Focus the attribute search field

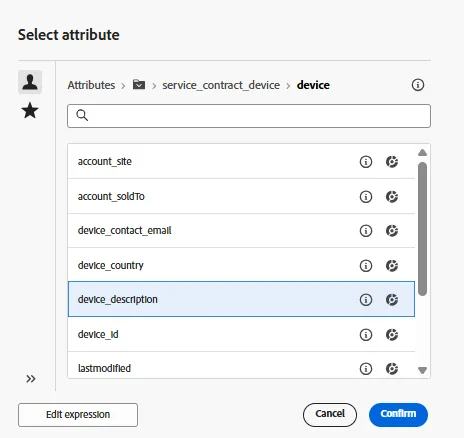pyautogui.click(x=249, y=116)
